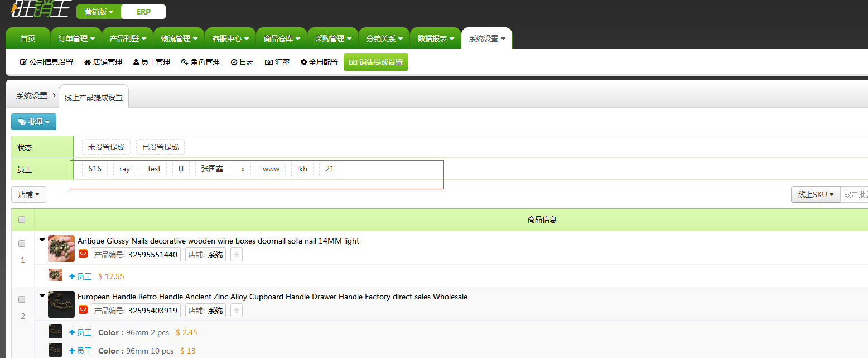Open 全局配置 with gear icon

(319, 62)
